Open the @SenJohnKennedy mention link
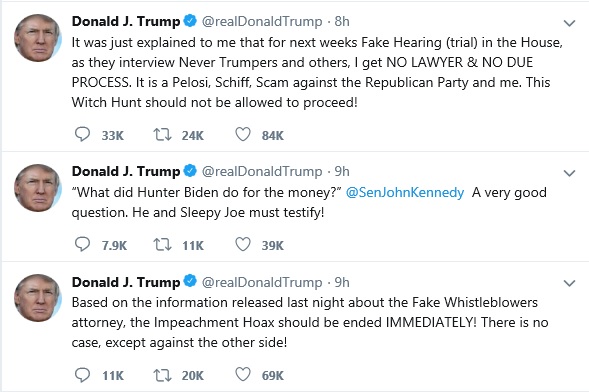The image size is (589, 392). (405, 193)
